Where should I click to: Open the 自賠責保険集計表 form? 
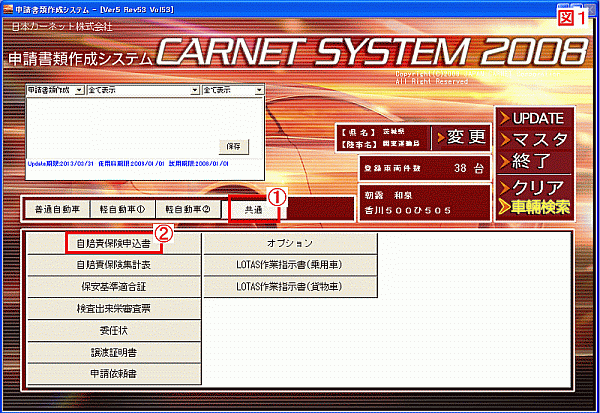click(114, 265)
